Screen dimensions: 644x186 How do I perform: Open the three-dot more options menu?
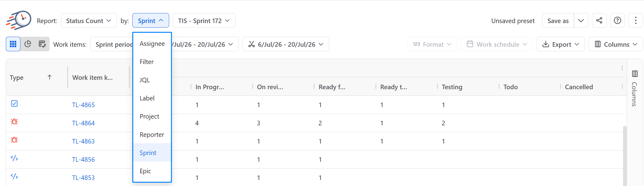[636, 21]
